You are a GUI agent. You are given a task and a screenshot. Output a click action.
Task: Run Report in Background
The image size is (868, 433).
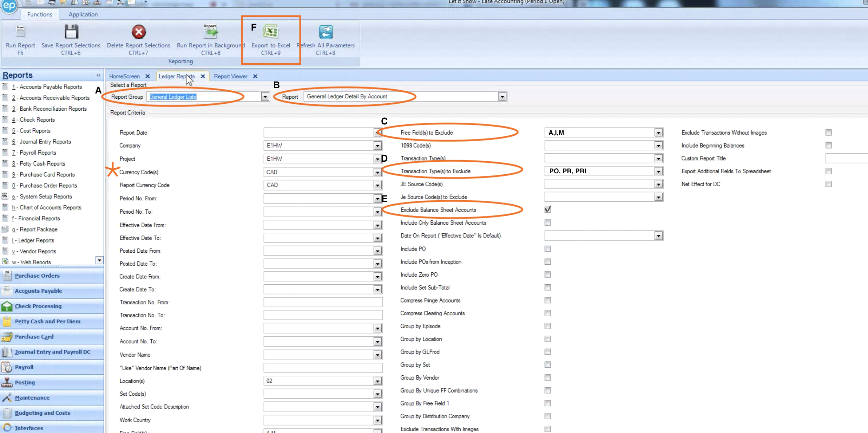pos(210,39)
